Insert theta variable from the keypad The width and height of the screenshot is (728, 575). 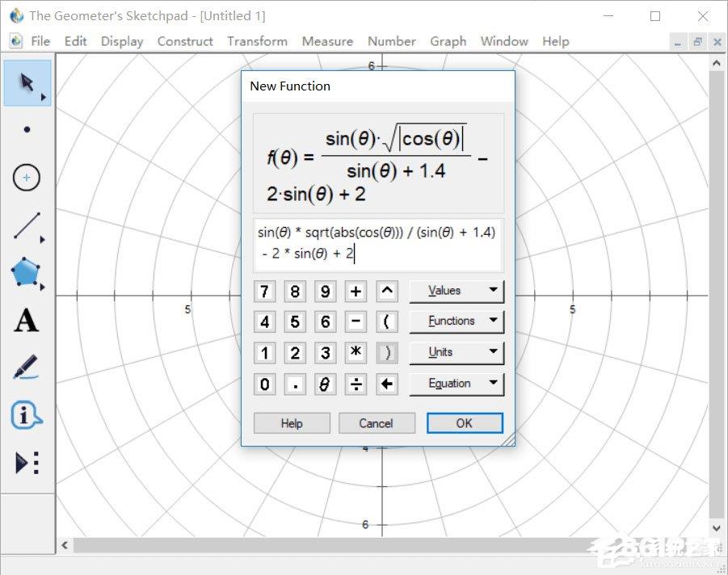click(325, 384)
